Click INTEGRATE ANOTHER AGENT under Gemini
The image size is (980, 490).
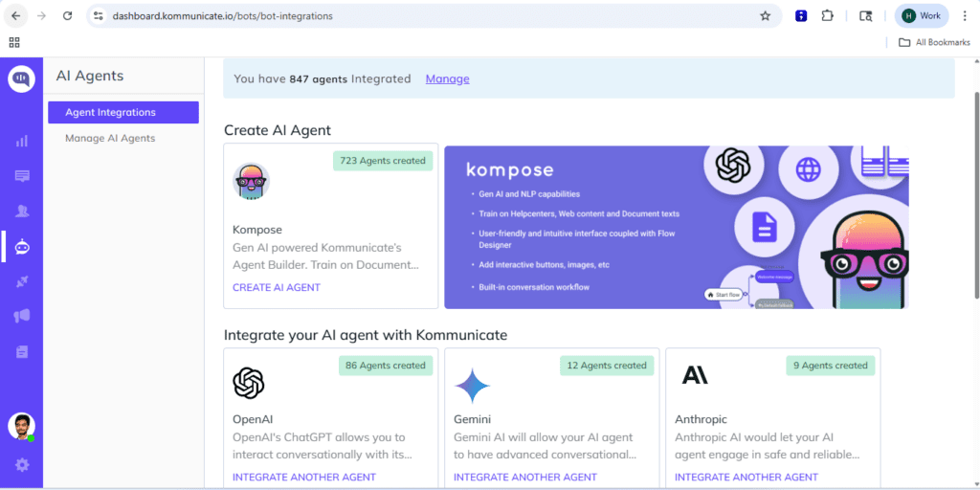(x=525, y=477)
